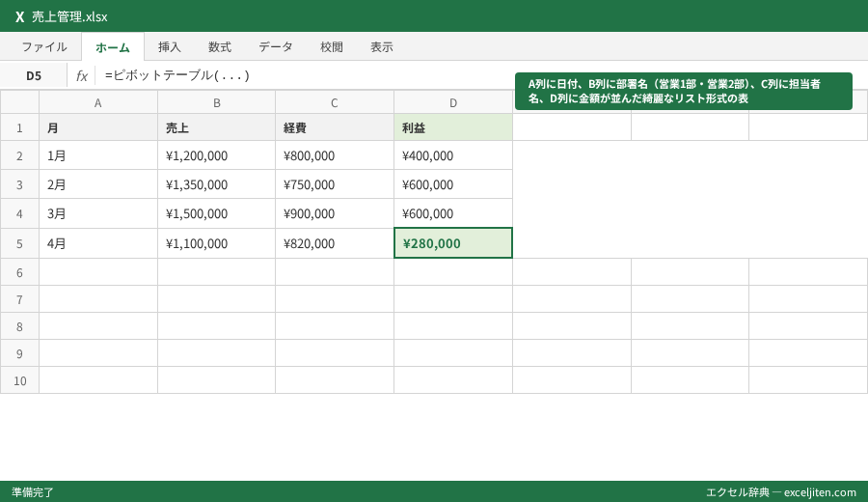Click the name box showing D5
This screenshot has height=502, width=868.
pyautogui.click(x=34, y=75)
